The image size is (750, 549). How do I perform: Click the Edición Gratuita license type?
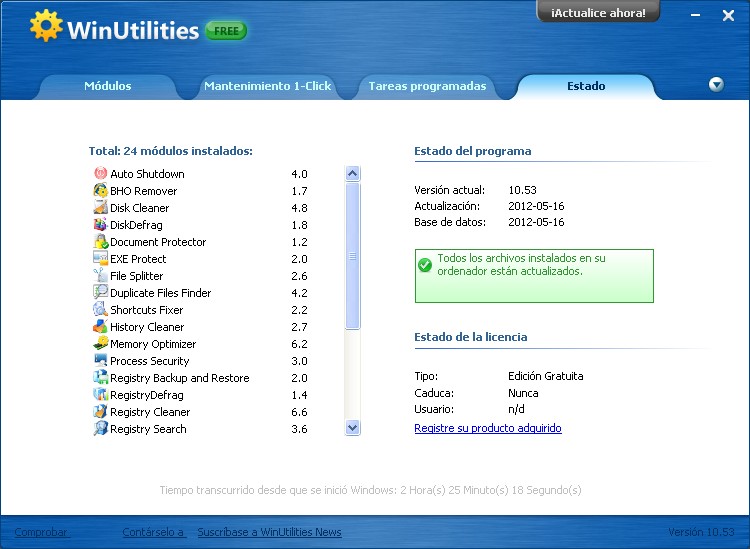[x=546, y=376]
